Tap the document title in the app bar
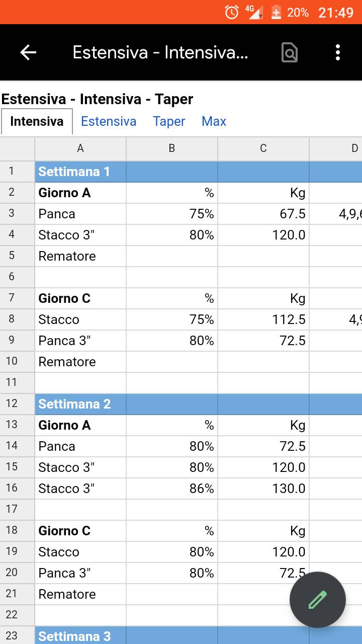 (160, 52)
